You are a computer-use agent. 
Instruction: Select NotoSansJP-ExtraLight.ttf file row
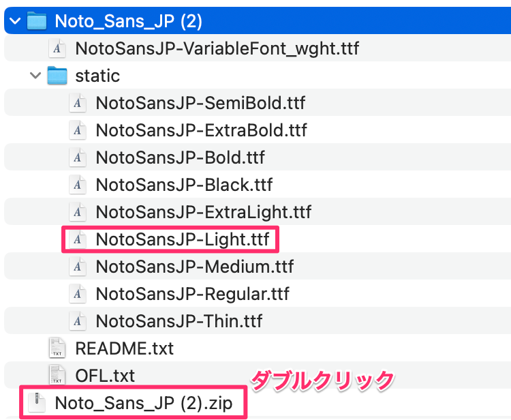click(x=203, y=212)
